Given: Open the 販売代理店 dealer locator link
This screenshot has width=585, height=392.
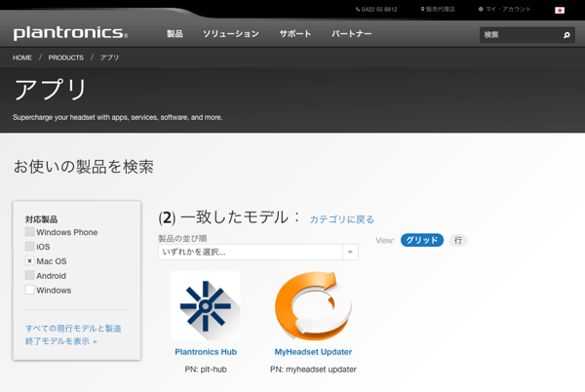Looking at the screenshot, I should [438, 10].
